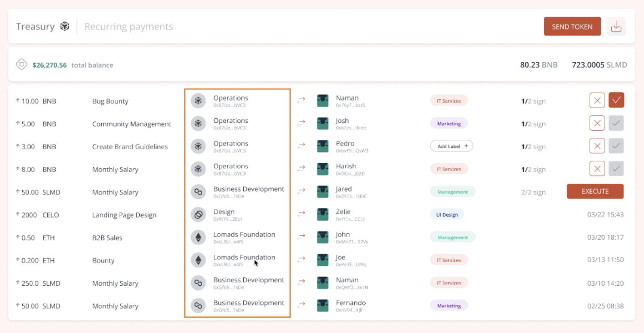
Task: Click Business Development chain icon on Jared's salary row
Action: click(198, 192)
